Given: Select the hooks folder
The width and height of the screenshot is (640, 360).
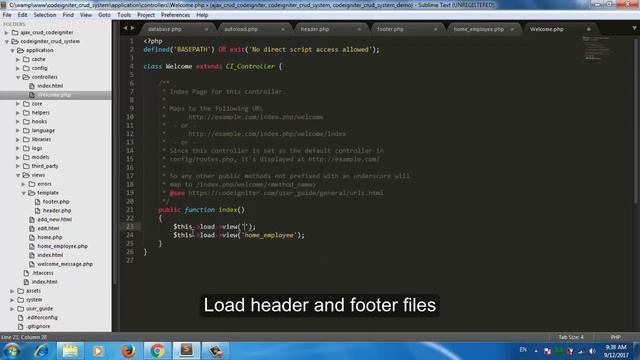Looking at the screenshot, I should click(39, 122).
